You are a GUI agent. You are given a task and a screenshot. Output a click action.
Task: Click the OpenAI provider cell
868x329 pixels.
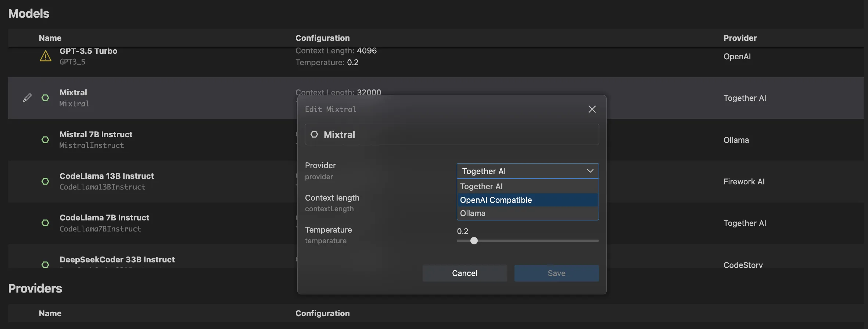pos(737,56)
